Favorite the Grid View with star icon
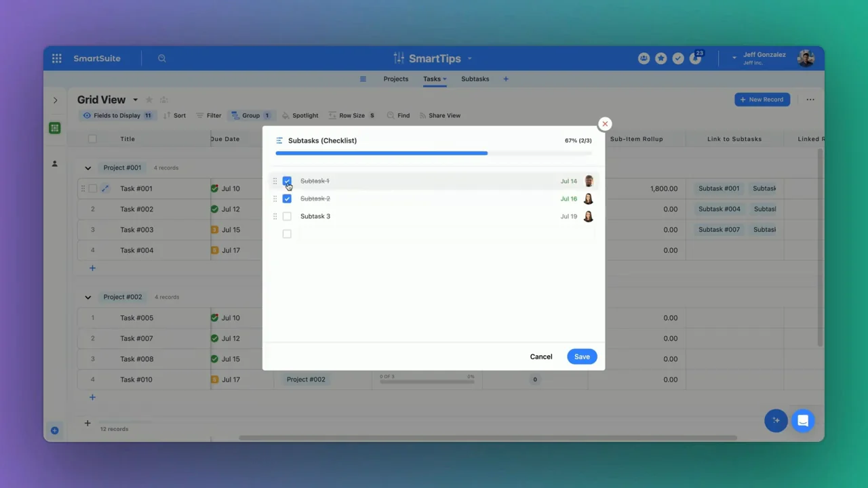Image resolution: width=868 pixels, height=488 pixels. (x=149, y=100)
